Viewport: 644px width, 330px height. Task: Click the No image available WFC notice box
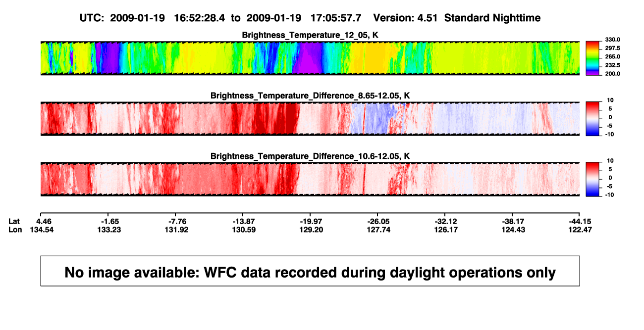click(310, 271)
